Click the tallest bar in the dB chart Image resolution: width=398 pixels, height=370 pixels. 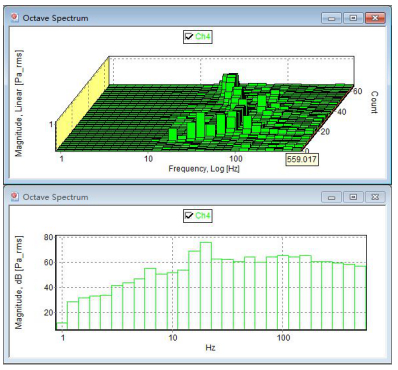tap(206, 286)
